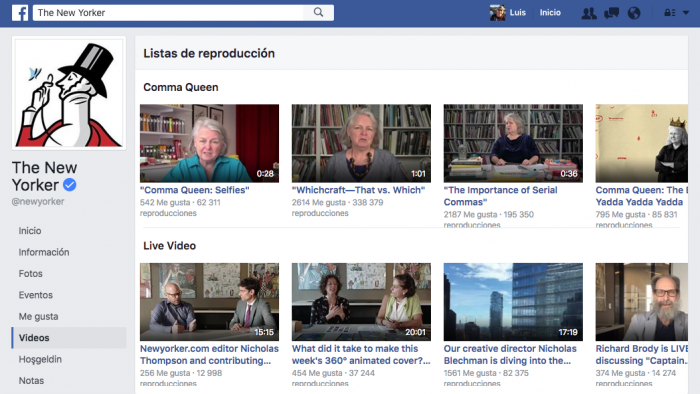Image resolution: width=700 pixels, height=394 pixels.
Task: Open Eventos sidebar tab
Action: (35, 295)
